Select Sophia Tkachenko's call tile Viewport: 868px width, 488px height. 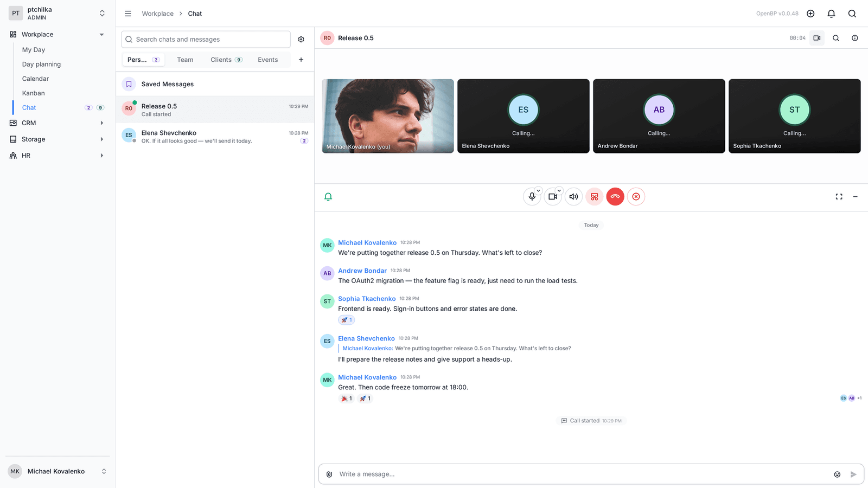[795, 116]
